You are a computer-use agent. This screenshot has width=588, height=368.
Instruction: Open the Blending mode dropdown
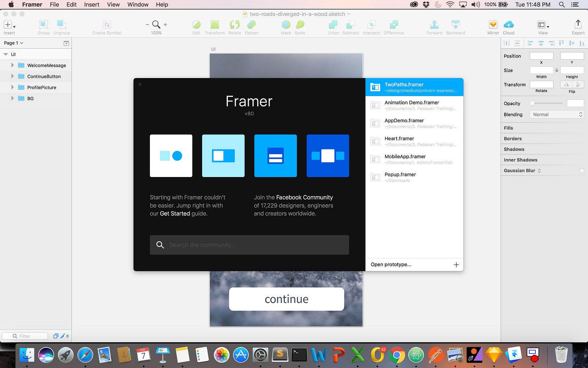coord(556,114)
